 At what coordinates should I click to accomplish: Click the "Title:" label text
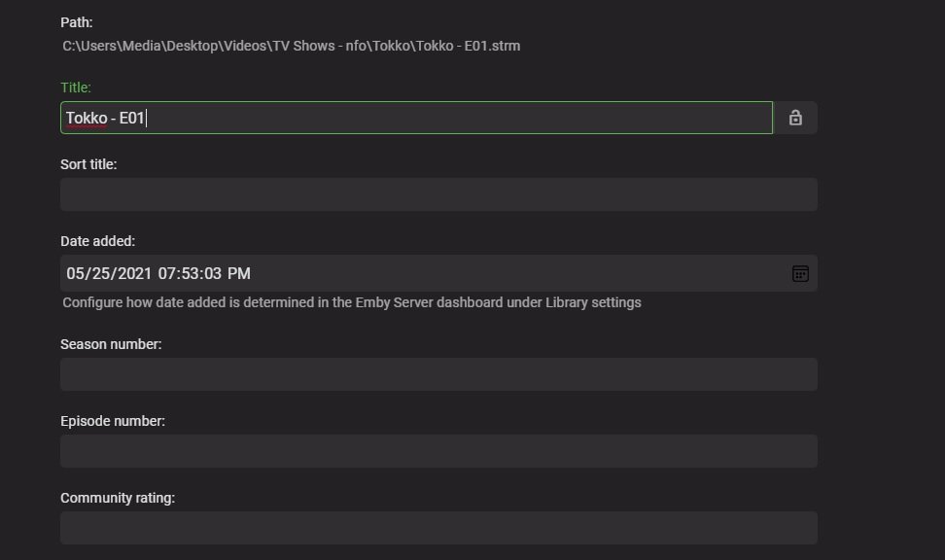click(76, 87)
